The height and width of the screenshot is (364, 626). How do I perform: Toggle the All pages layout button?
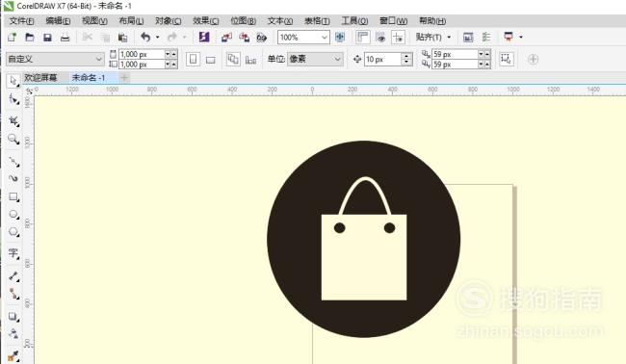pos(233,59)
